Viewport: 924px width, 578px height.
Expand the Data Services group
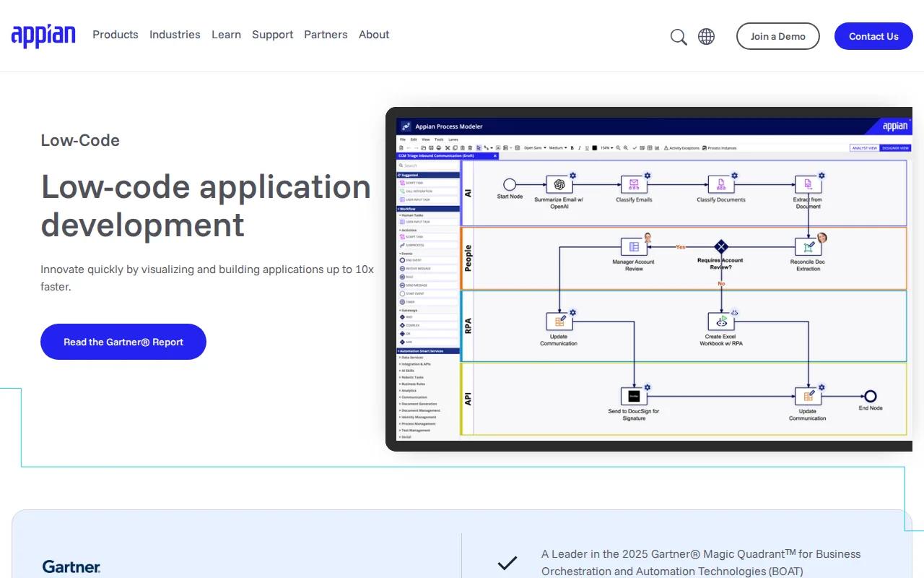coord(411,358)
